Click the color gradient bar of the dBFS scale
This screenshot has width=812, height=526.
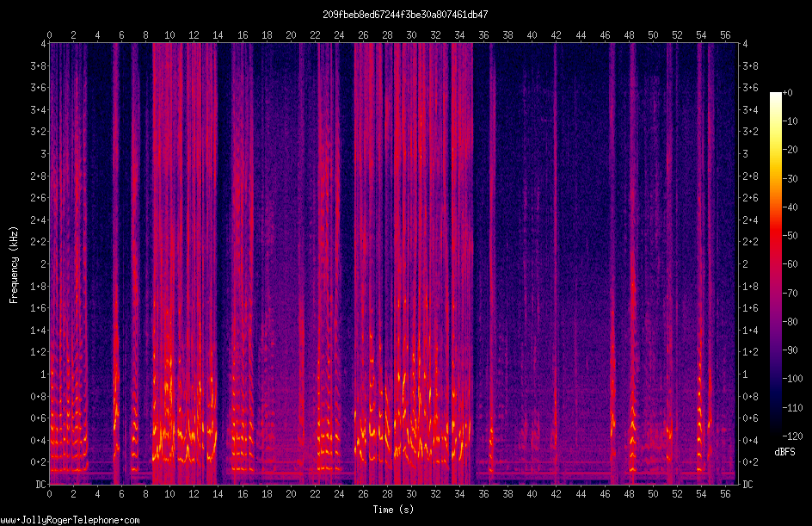[775, 264]
